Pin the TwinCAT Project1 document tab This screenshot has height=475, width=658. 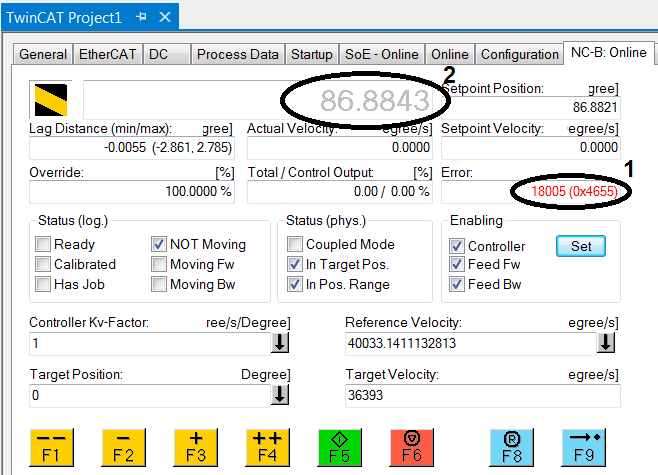(x=141, y=17)
